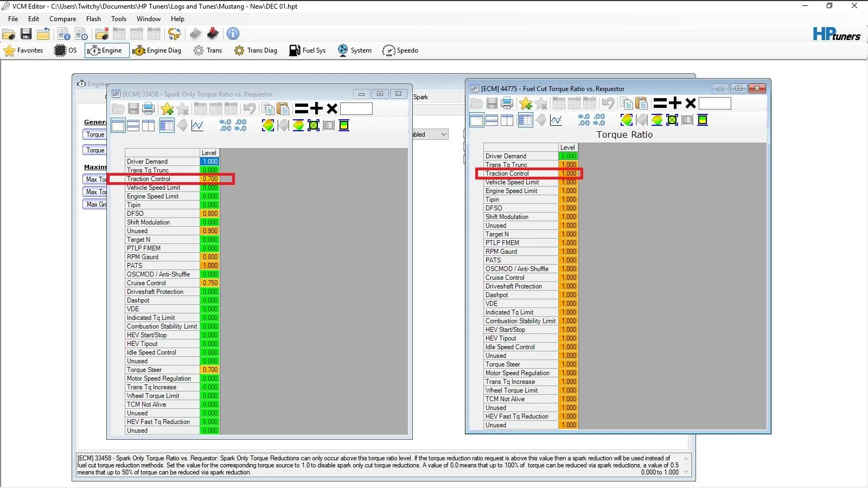
Task: Add Fuel Cut table to favorites
Action: [526, 103]
